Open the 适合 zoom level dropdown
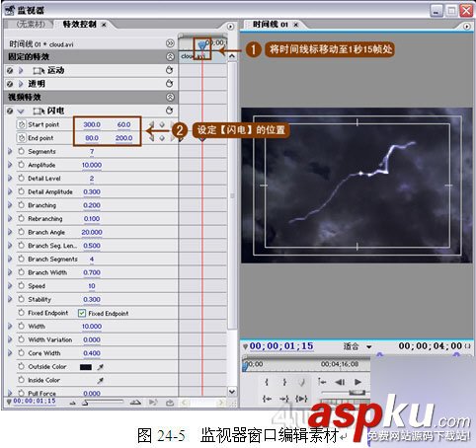Viewport: 476px width, 448px height. pyautogui.click(x=369, y=346)
